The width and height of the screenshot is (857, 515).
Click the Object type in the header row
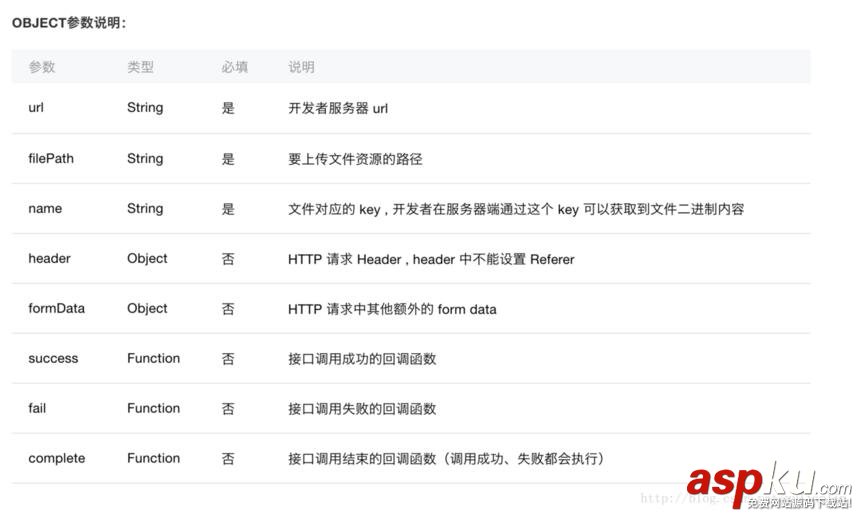(147, 259)
